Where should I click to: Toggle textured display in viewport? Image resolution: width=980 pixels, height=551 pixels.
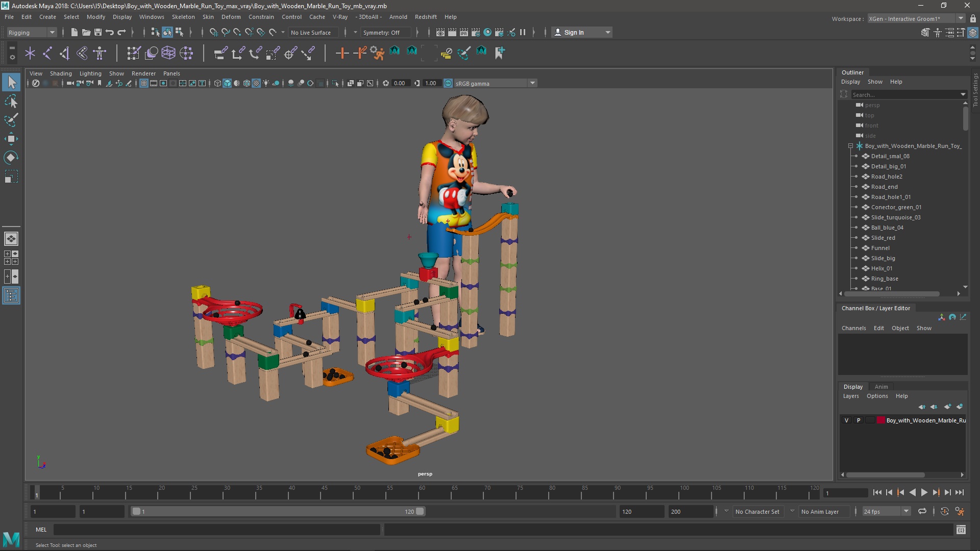[x=256, y=83]
